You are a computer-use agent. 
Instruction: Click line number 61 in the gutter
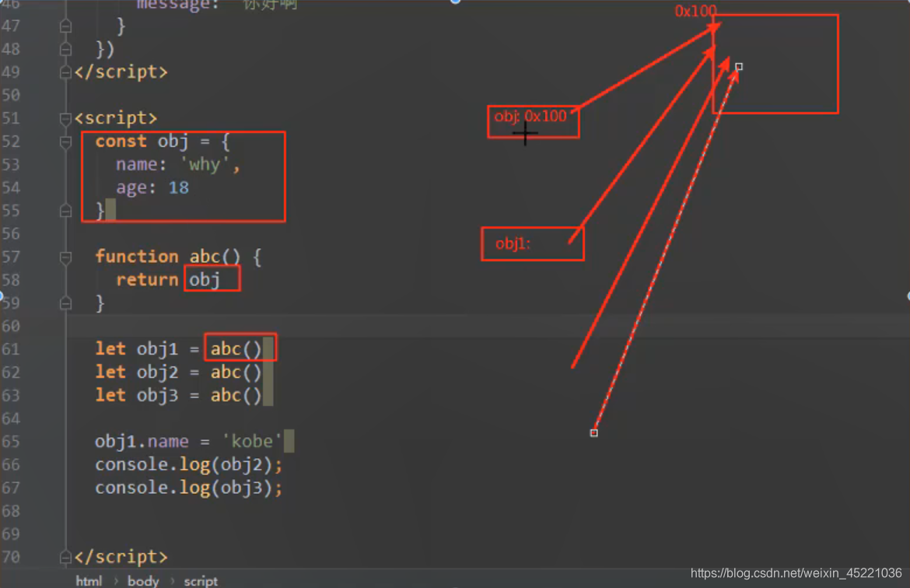[11, 349]
